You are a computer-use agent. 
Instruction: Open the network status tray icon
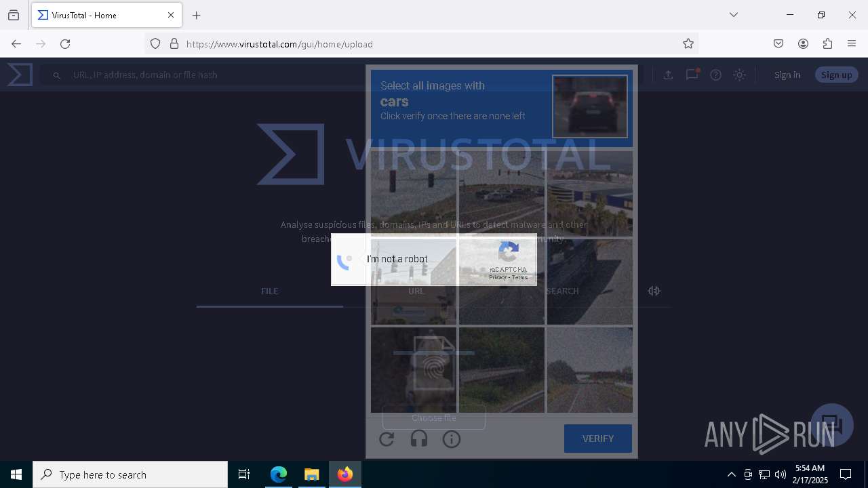pyautogui.click(x=764, y=474)
